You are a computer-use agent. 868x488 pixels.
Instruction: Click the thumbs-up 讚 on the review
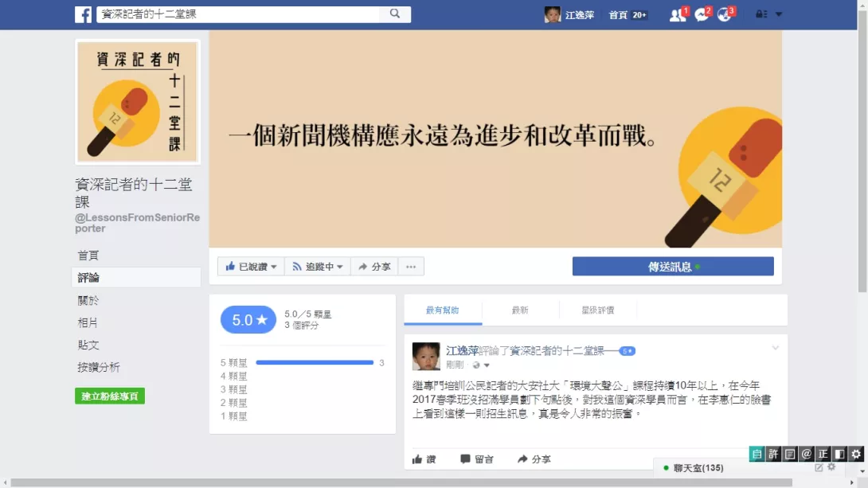coord(424,459)
